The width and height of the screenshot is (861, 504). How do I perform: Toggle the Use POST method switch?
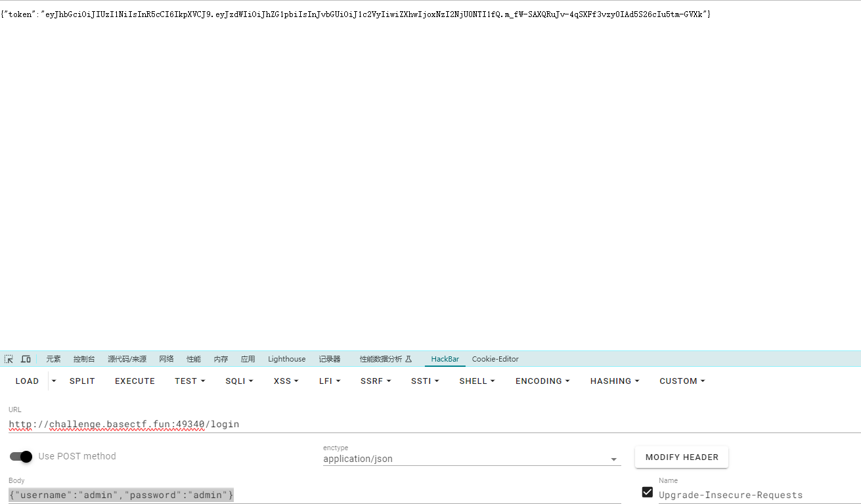21,456
